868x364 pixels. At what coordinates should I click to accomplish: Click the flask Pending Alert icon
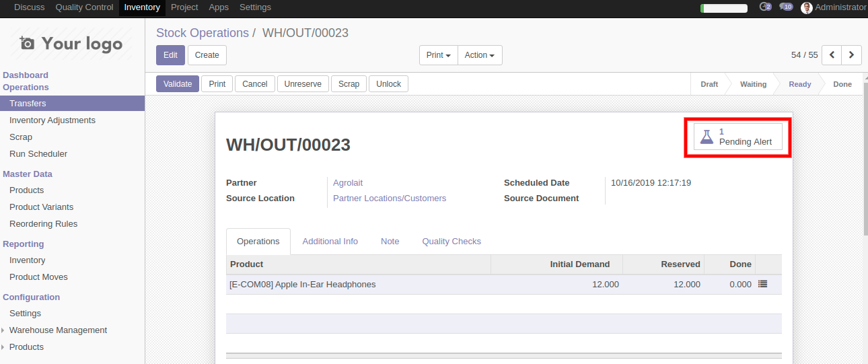[x=707, y=137]
